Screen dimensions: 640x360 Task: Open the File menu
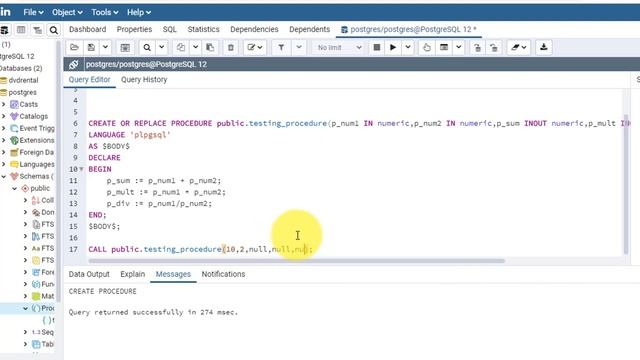point(33,12)
